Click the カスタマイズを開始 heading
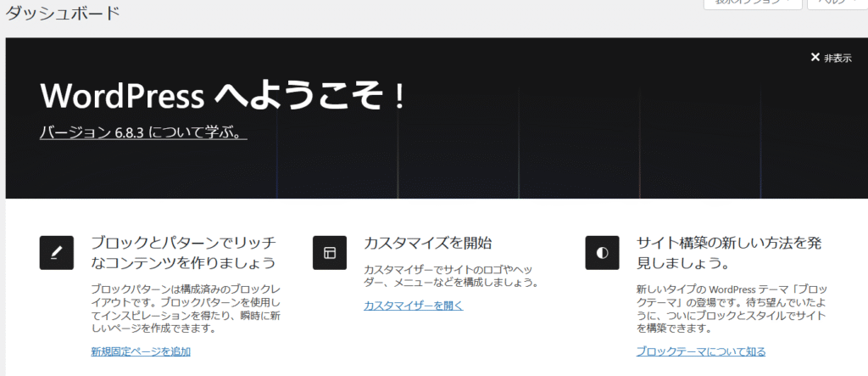This screenshot has height=376, width=868. (x=428, y=244)
